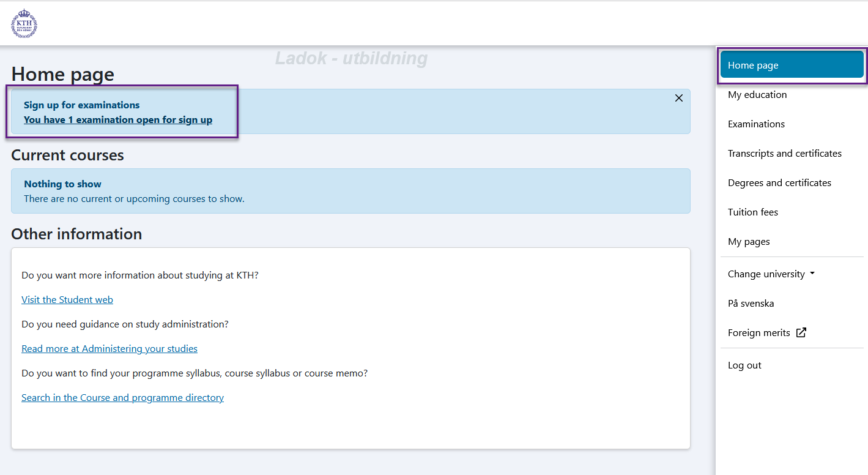
Task: Click the KTH logo icon
Action: [x=24, y=23]
